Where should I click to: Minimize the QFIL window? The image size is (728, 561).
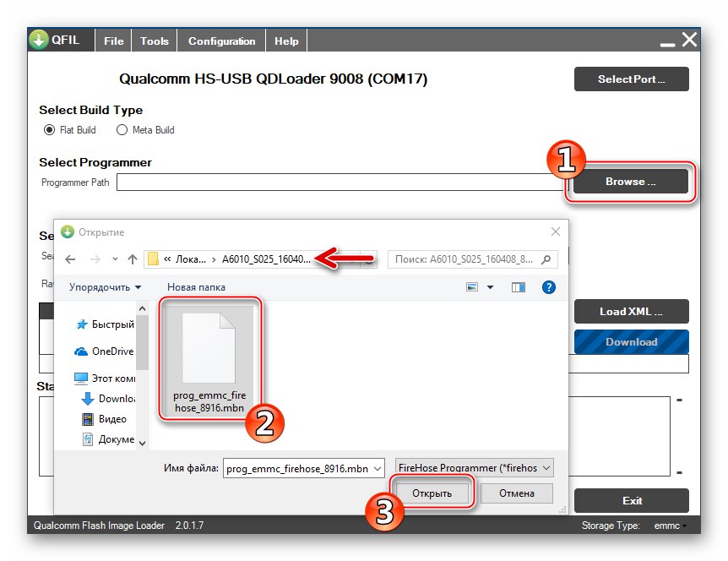667,45
